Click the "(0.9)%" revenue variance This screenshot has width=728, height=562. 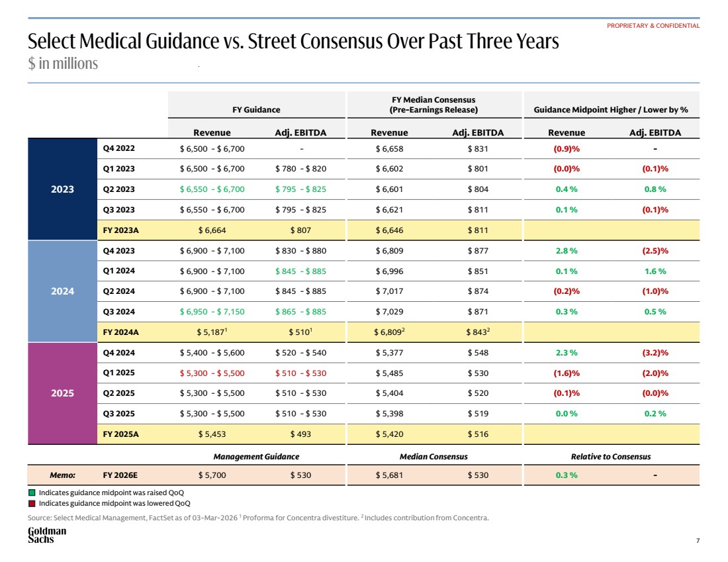click(567, 149)
